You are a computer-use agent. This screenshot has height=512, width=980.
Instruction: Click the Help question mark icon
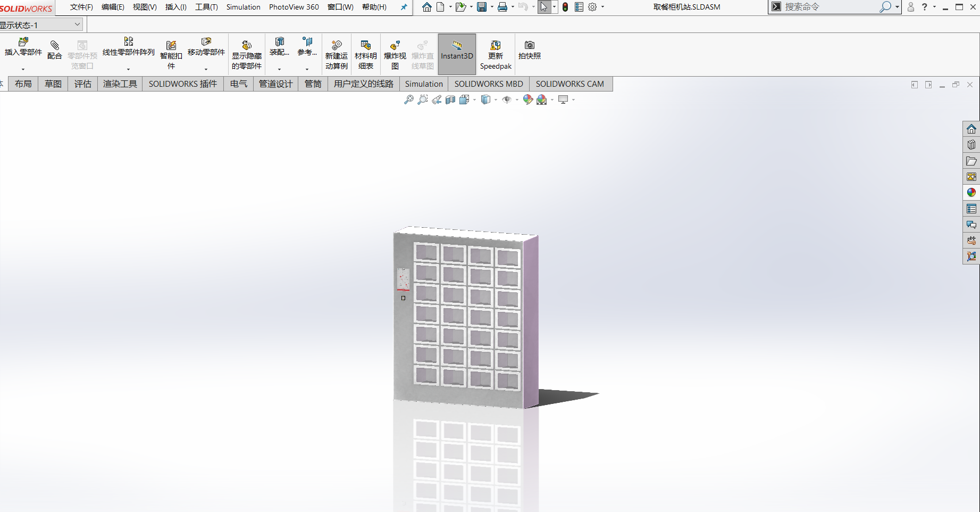pyautogui.click(x=925, y=7)
